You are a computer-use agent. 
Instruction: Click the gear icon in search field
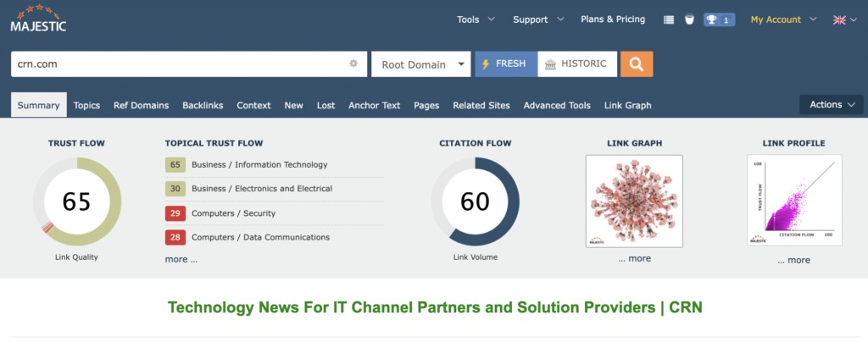point(353,63)
